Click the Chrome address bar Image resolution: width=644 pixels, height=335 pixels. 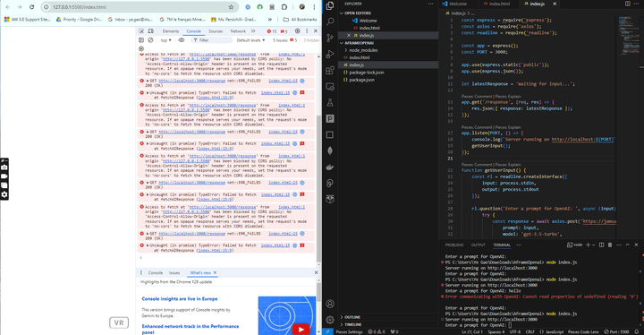[x=140, y=7]
